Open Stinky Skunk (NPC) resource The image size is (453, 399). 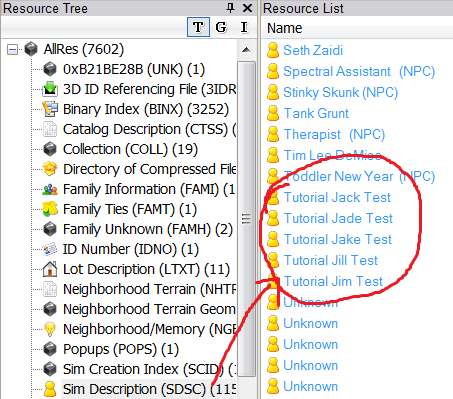click(x=340, y=93)
